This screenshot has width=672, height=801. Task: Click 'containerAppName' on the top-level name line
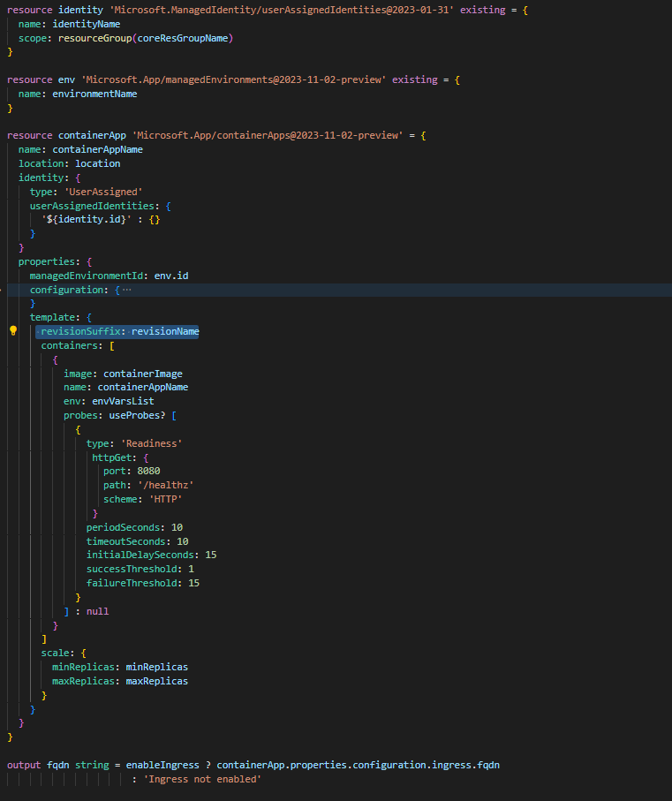97,149
